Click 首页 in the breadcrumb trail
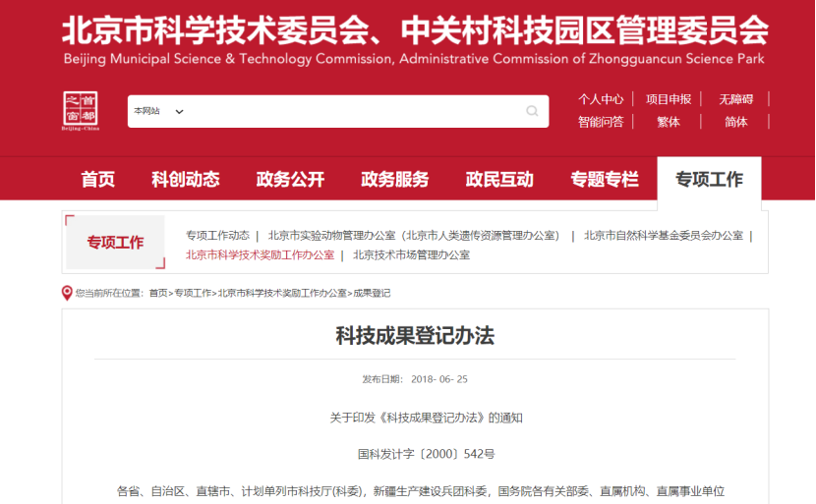The image size is (816, 504). [158, 294]
